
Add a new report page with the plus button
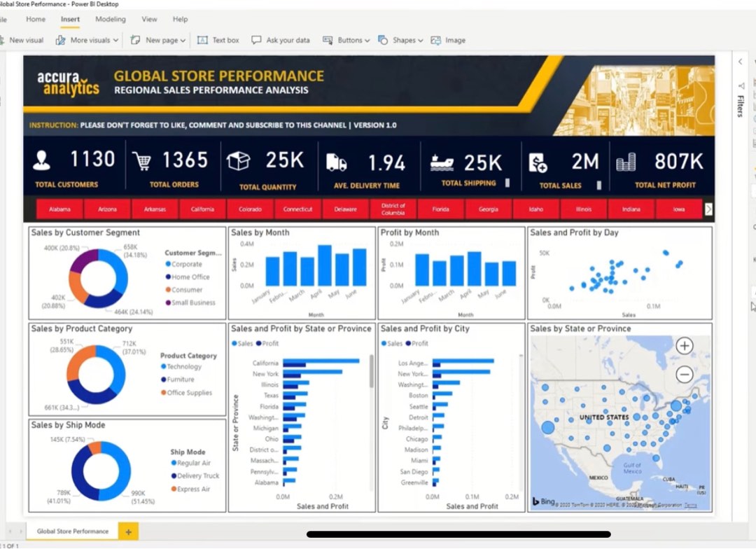127,531
